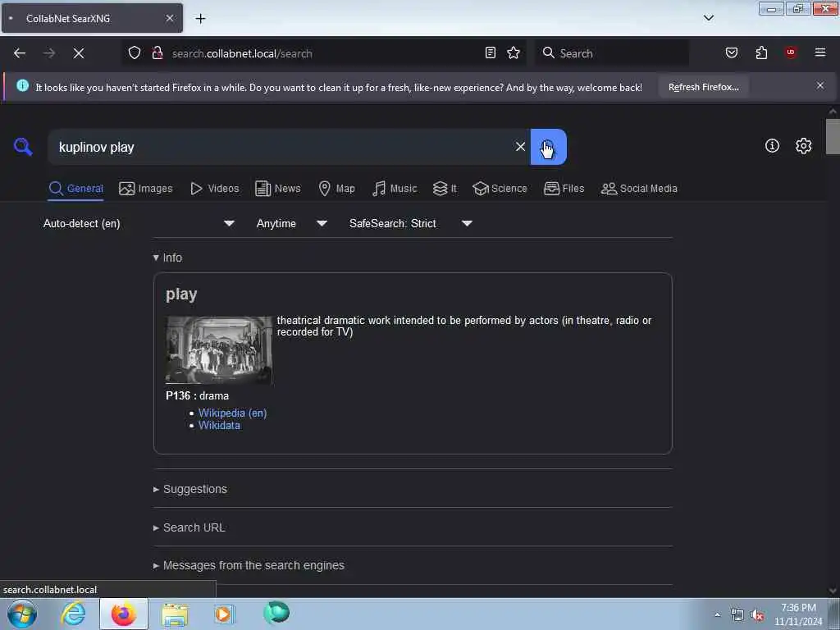Viewport: 840px width, 630px height.
Task: Switch to the News category tab
Action: pyautogui.click(x=277, y=189)
